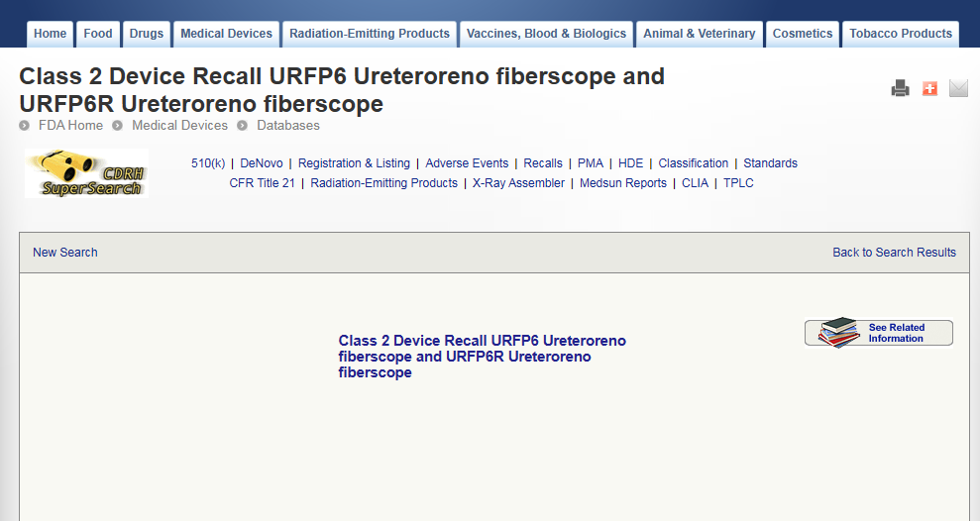This screenshot has height=521, width=980.
Task: Switch to the Cosmetics tab
Action: click(803, 34)
